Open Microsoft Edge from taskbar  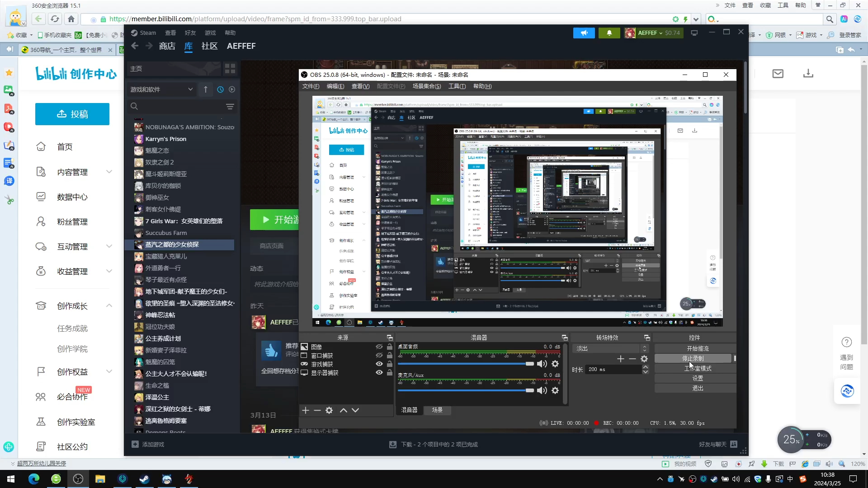(34, 479)
